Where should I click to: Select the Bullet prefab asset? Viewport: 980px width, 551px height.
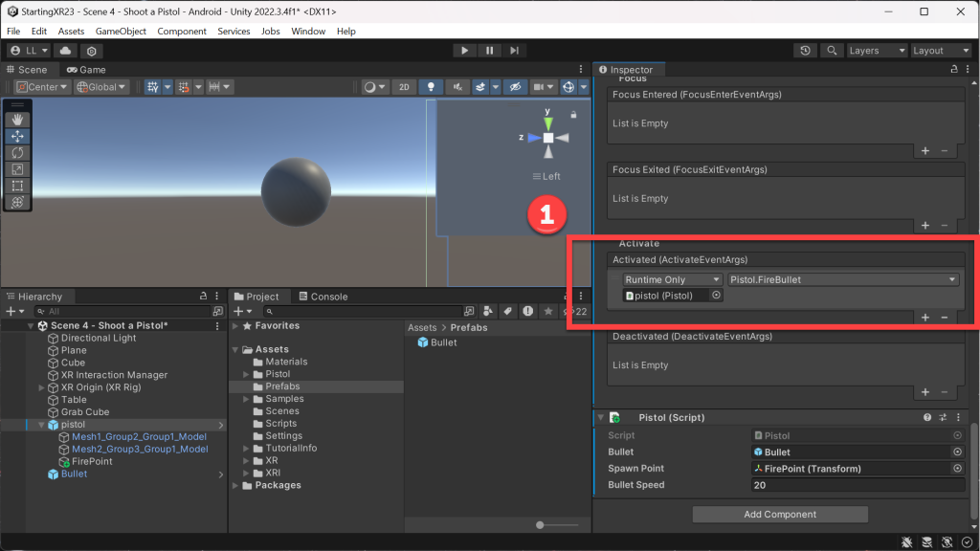click(x=436, y=342)
